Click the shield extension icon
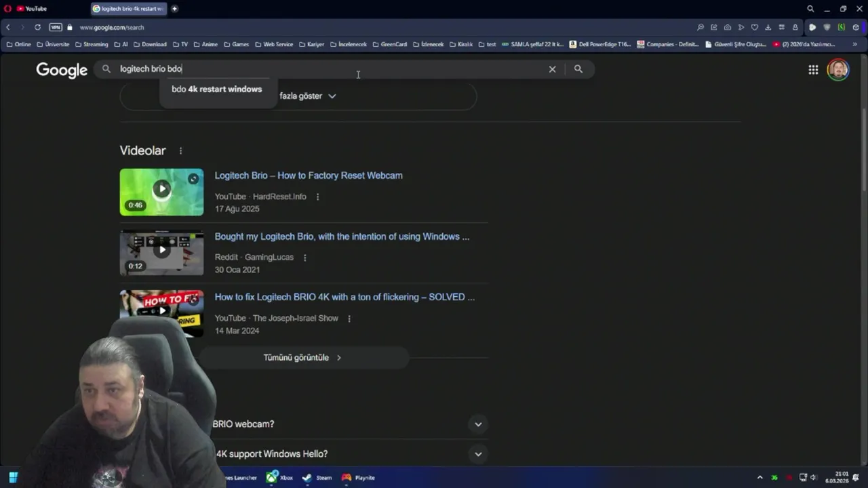Image resolution: width=868 pixels, height=488 pixels. coord(827,27)
